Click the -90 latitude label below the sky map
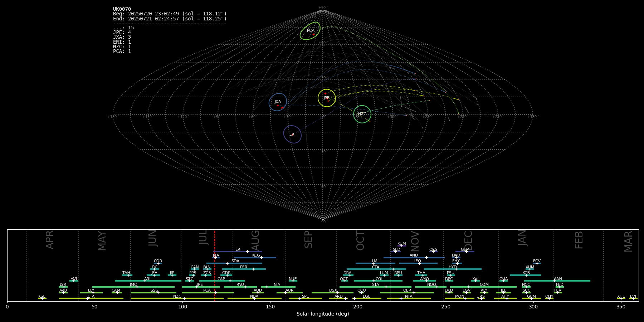The width and height of the screenshot is (644, 322). 323,222
